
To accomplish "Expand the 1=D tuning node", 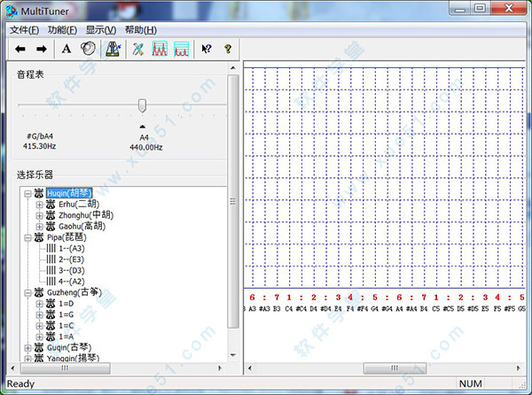I will pos(39,304).
